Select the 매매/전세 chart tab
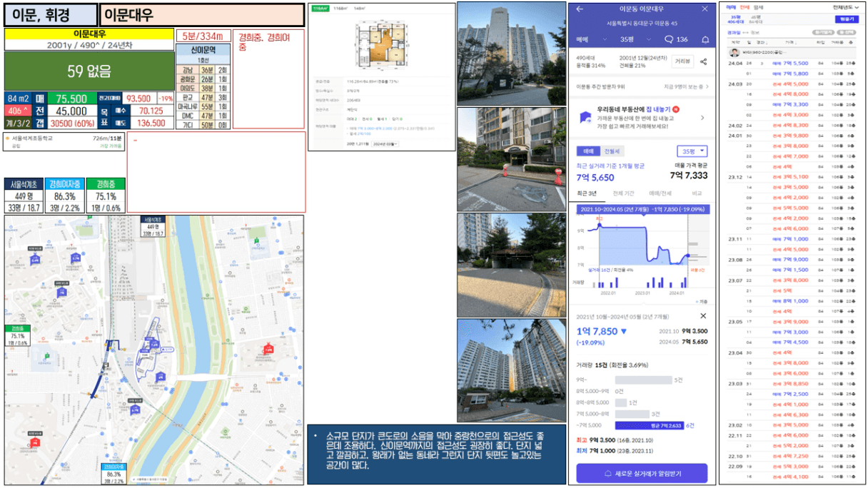Viewport: 868px width, 488px height. (660, 193)
